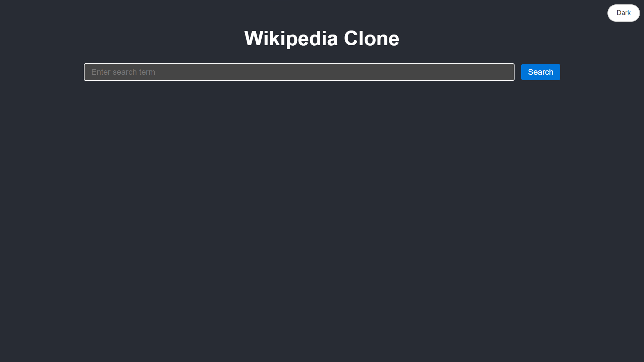Activate the Dark mode button in corner
Viewport: 644px width, 362px height.
[624, 13]
